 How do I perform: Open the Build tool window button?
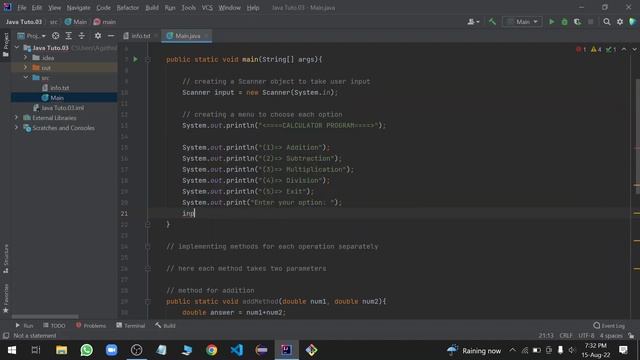click(165, 325)
